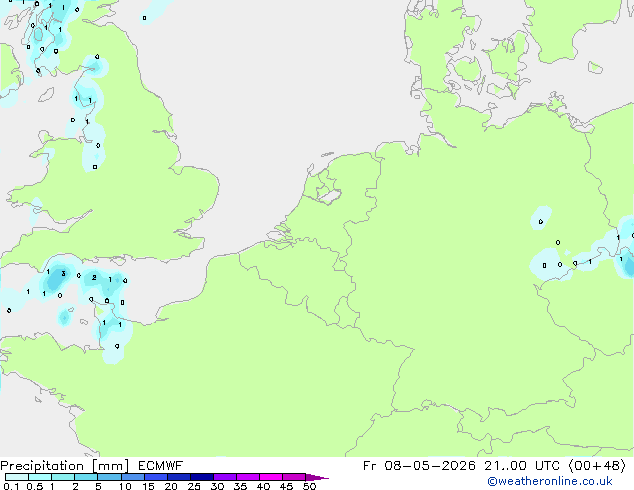The image size is (634, 490).
Task: Select the 5–10 mm blue legend swatch
Action: [109, 477]
